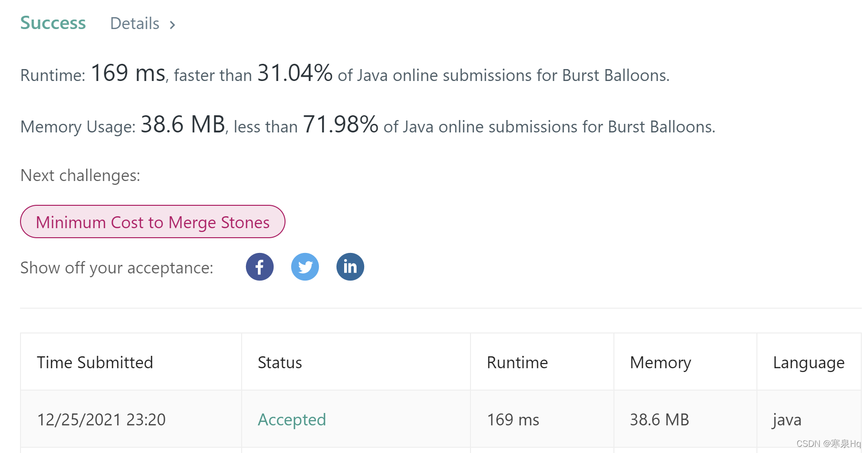This screenshot has height=453, width=868.
Task: Click the Status column header
Action: click(x=280, y=362)
